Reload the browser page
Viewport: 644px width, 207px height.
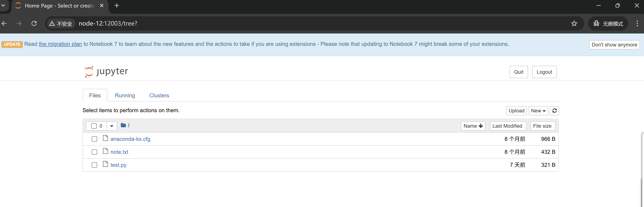34,24
